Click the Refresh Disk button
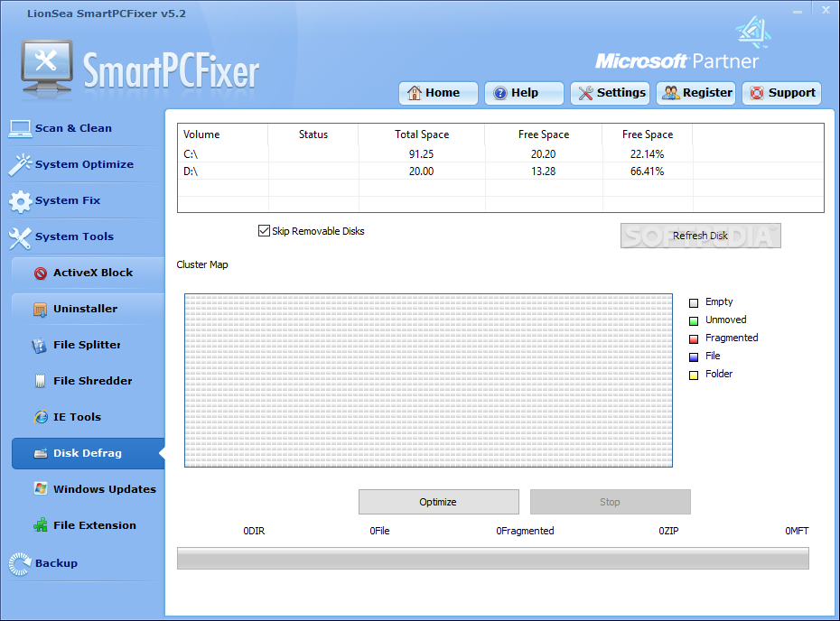 [701, 236]
